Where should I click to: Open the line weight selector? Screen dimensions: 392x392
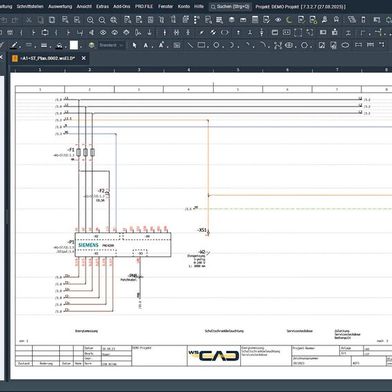(x=44, y=45)
